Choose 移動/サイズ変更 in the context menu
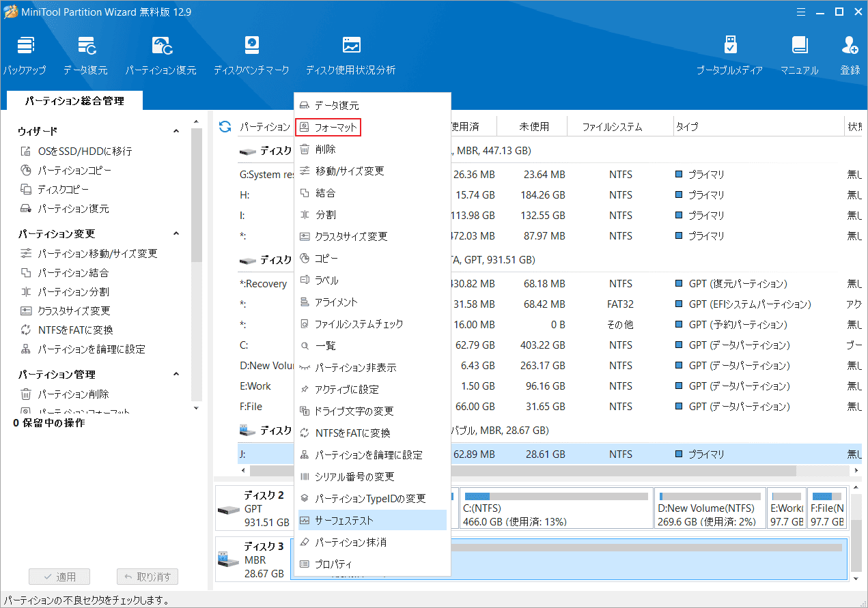Viewport: 868px width, 608px height. pyautogui.click(x=372, y=171)
